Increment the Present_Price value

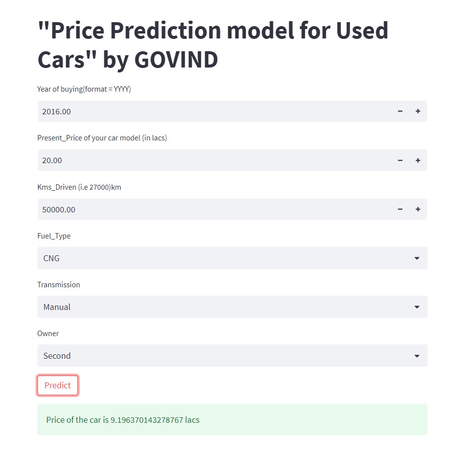(418, 160)
